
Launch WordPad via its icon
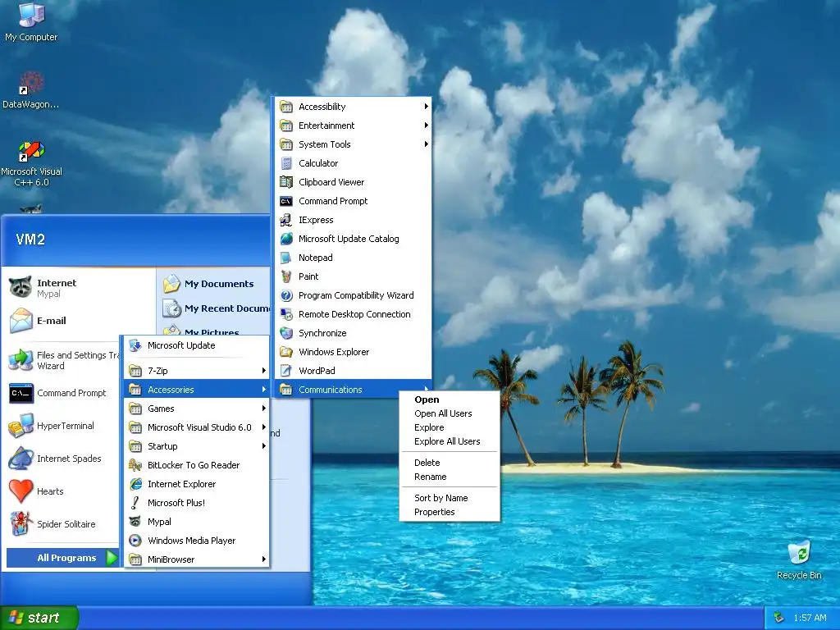tap(286, 371)
